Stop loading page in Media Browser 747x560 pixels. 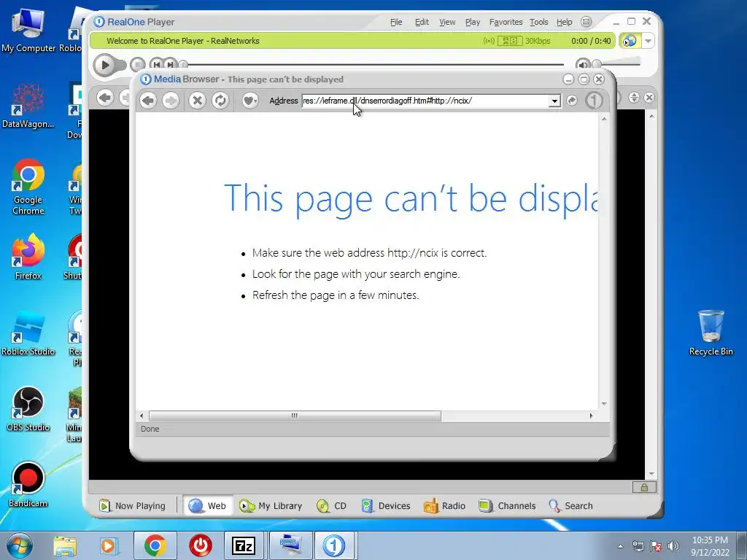[197, 101]
